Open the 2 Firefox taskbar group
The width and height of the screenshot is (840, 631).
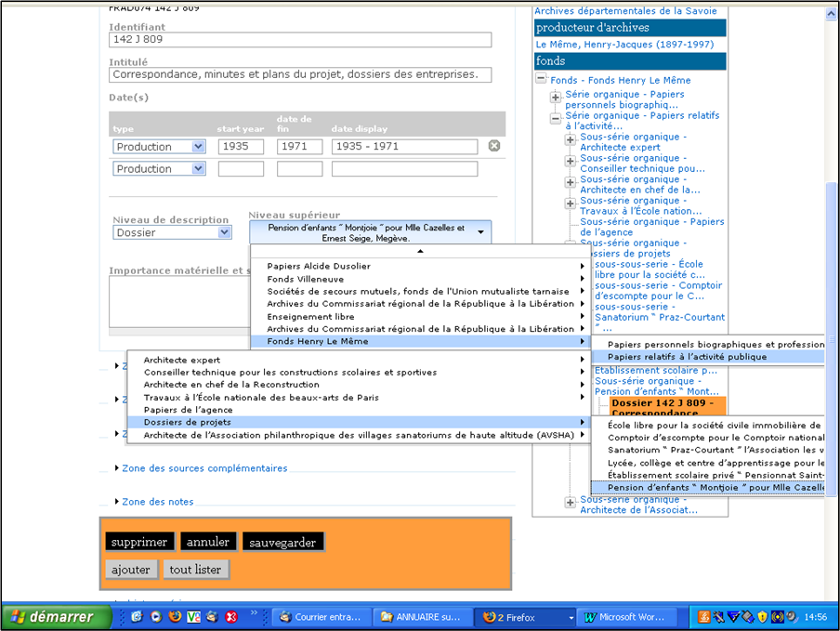click(x=525, y=617)
